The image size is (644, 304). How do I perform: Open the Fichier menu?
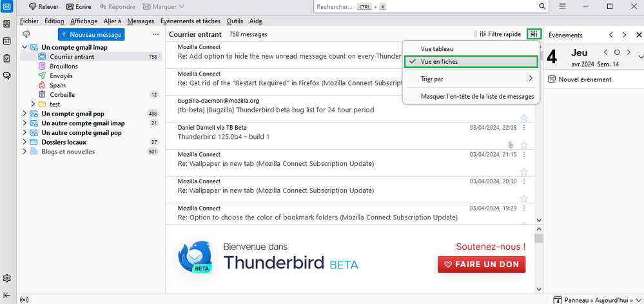[x=29, y=21]
